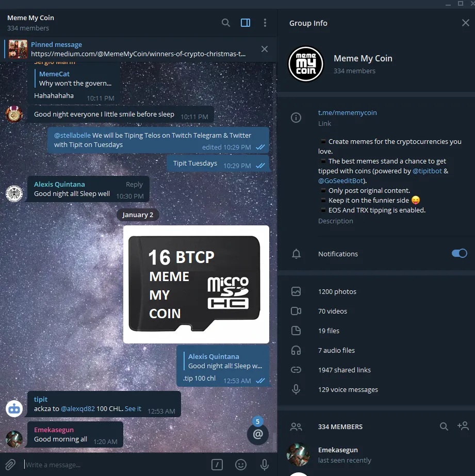
Task: Open pinned message Medium link
Action: pyautogui.click(x=138, y=54)
